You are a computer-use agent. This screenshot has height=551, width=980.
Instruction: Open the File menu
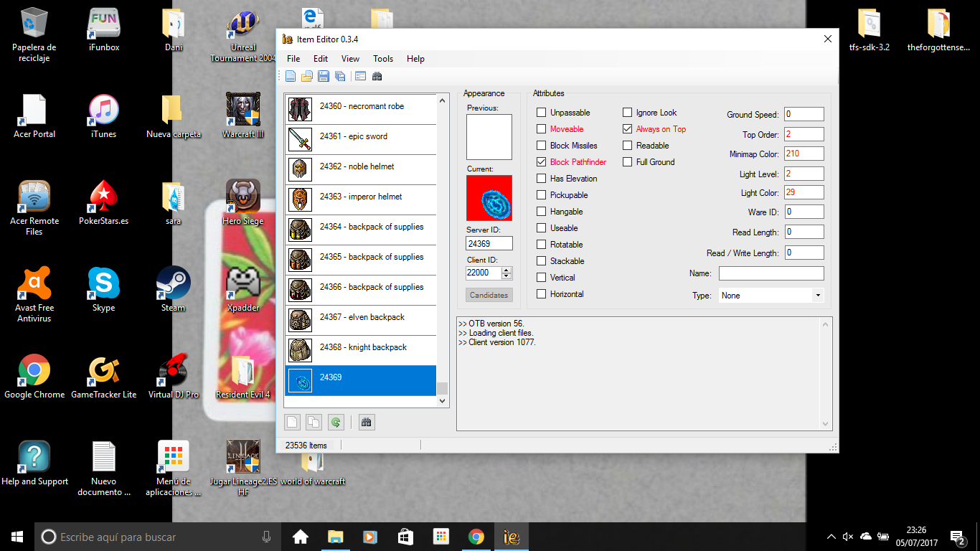coord(293,59)
